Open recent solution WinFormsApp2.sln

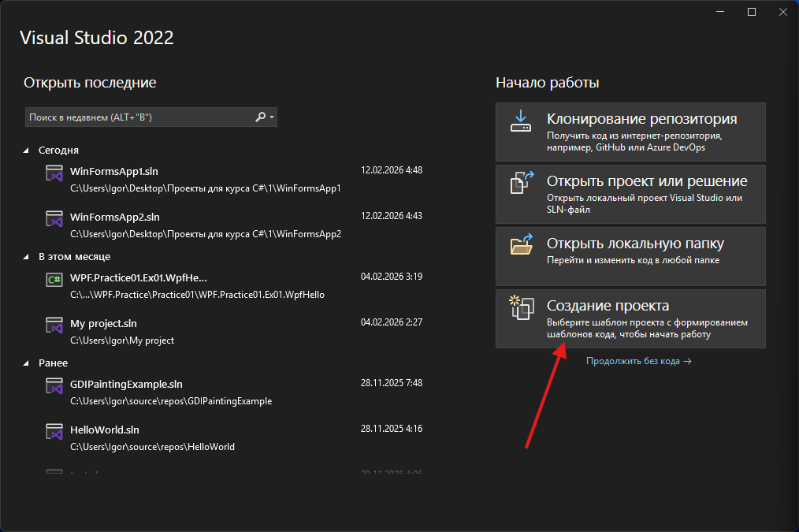115,217
